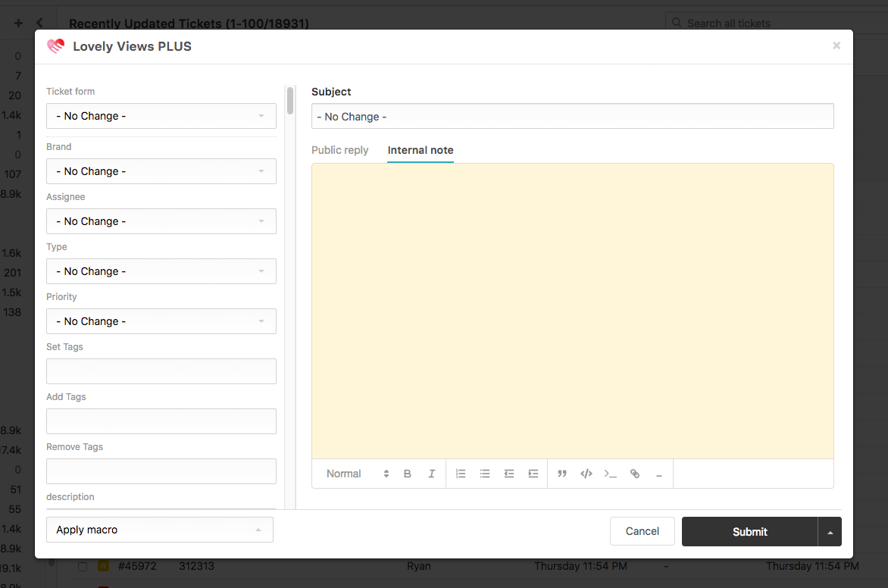Increase indent in the editor
Image resolution: width=888 pixels, height=588 pixels.
pyautogui.click(x=533, y=474)
